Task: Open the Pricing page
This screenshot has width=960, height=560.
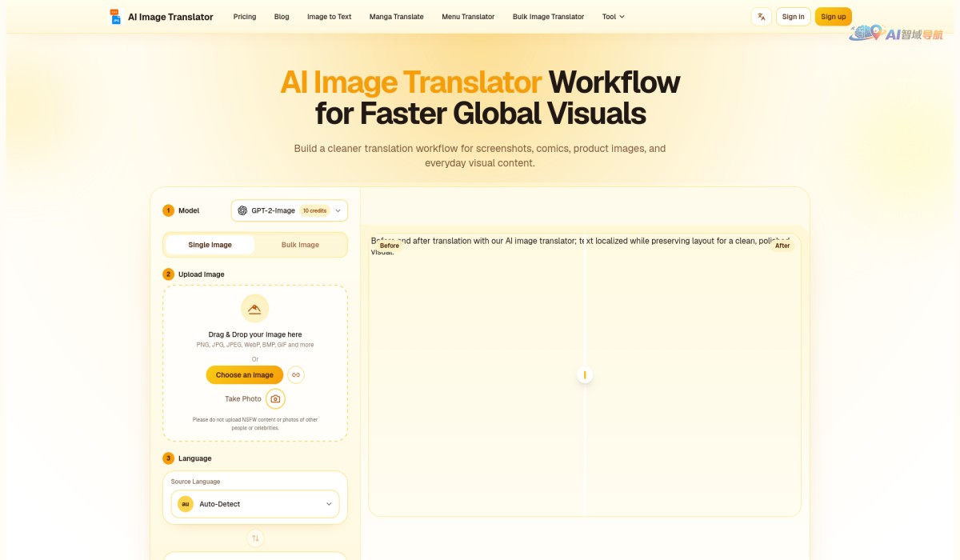Action: (245, 17)
